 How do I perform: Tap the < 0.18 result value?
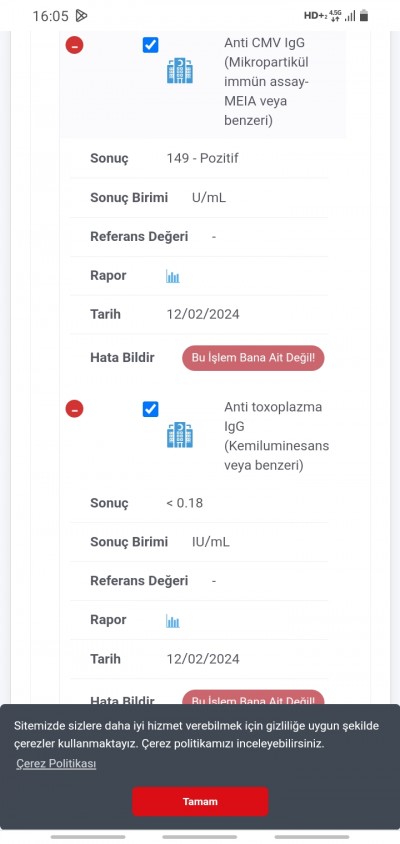coord(185,503)
